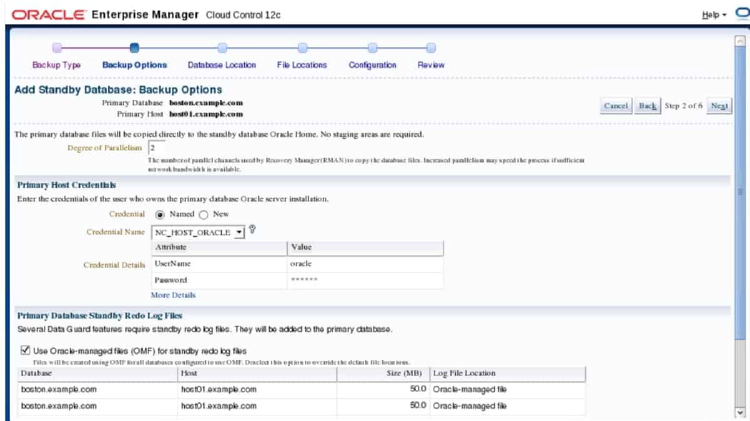Click the Review train step marker
This screenshot has width=750, height=421.
point(431,48)
